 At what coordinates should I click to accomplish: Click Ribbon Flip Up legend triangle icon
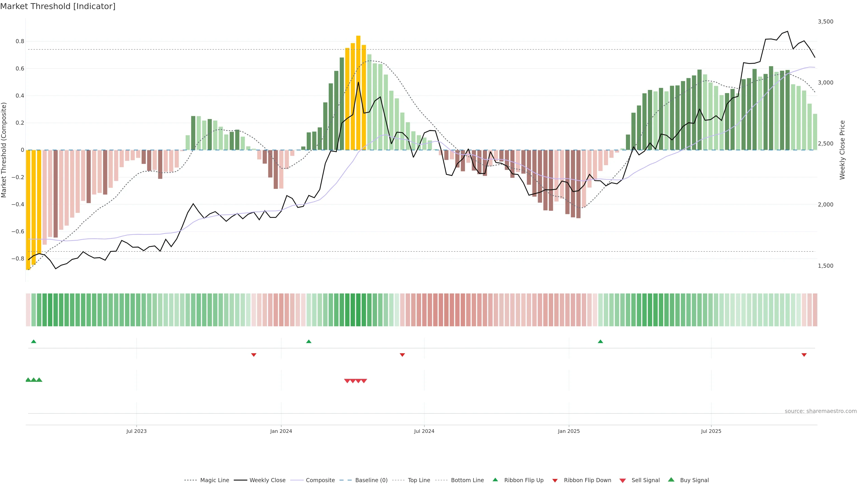click(x=495, y=480)
